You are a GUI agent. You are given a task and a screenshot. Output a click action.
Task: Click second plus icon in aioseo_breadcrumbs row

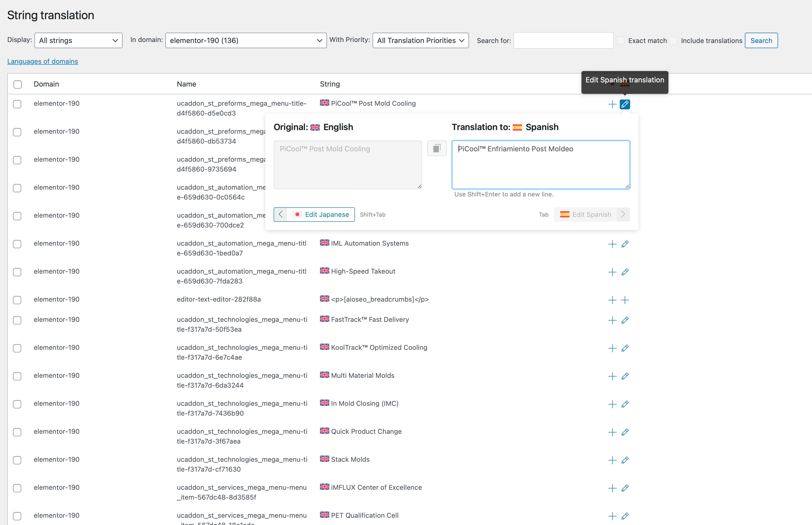624,300
